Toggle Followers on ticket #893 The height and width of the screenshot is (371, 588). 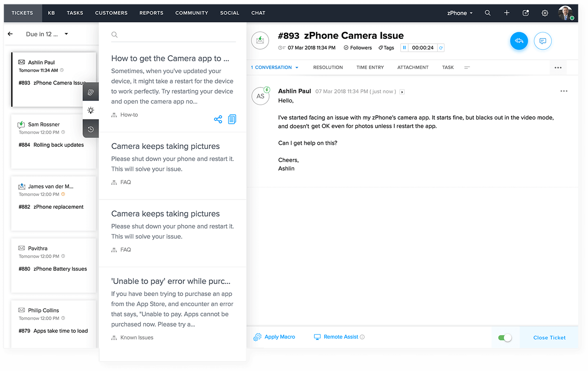coord(357,48)
